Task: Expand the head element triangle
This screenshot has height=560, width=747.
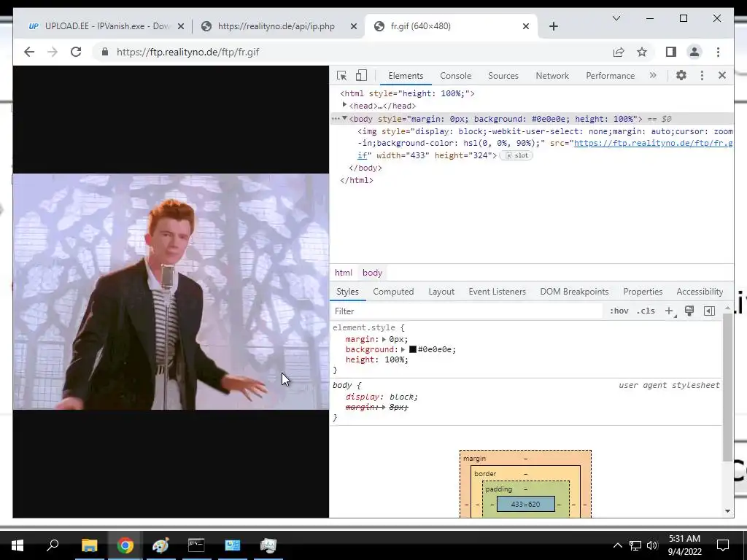Action: pyautogui.click(x=344, y=105)
